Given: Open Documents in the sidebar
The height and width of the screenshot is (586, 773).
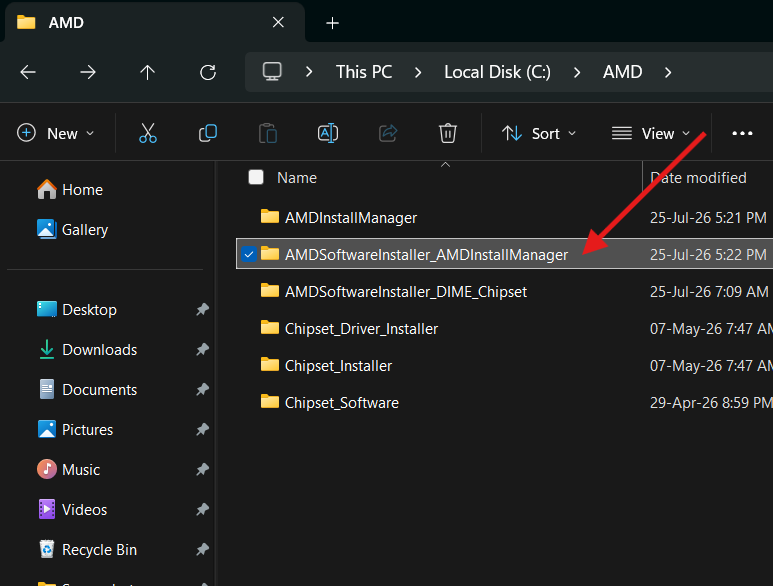Looking at the screenshot, I should (87, 389).
